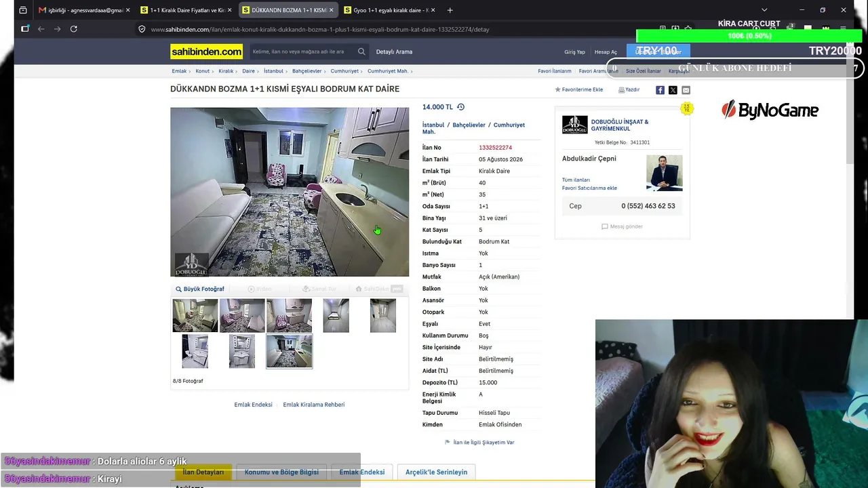Select the highlighted eighth photo thumbnail
868x488 pixels.
pos(290,351)
